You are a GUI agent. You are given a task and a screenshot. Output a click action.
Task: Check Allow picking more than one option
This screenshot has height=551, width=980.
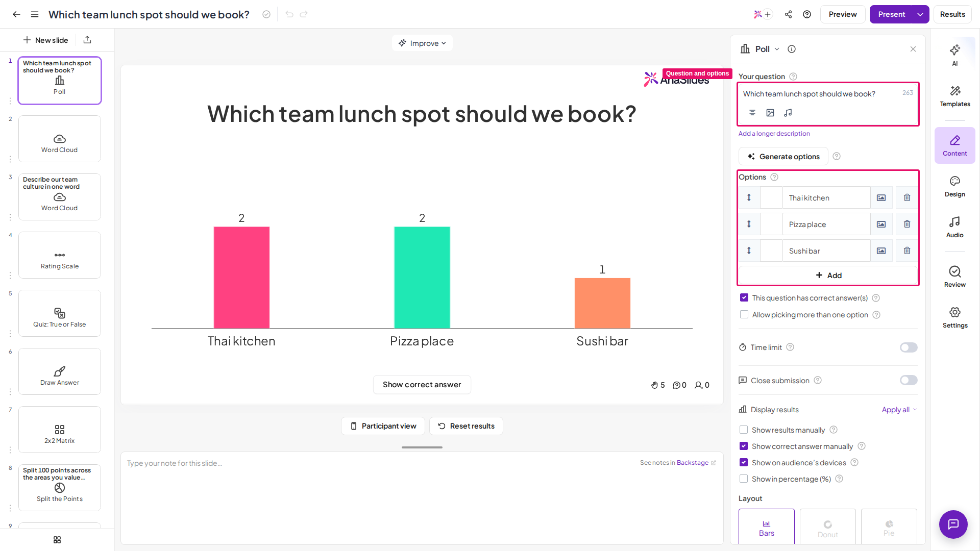coord(744,315)
